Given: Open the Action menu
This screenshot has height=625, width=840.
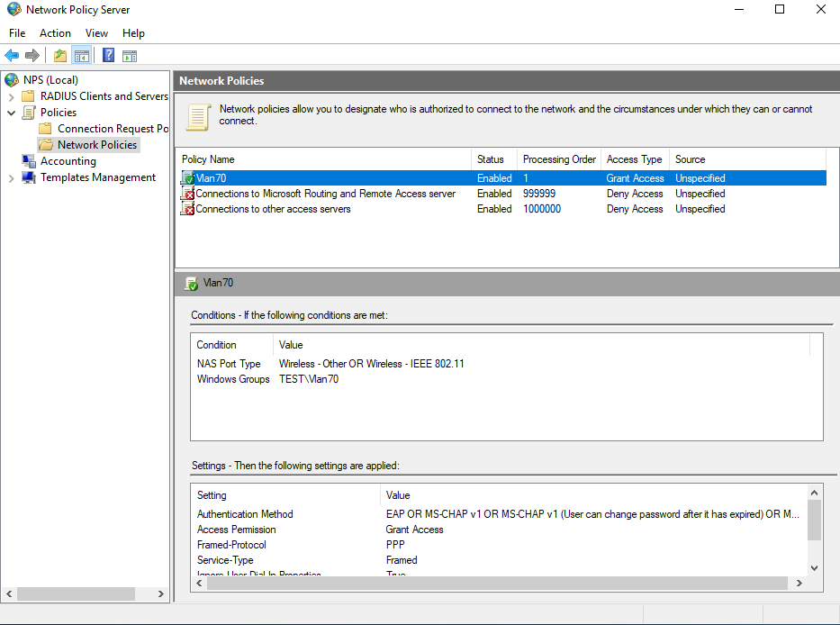Looking at the screenshot, I should click(x=55, y=33).
